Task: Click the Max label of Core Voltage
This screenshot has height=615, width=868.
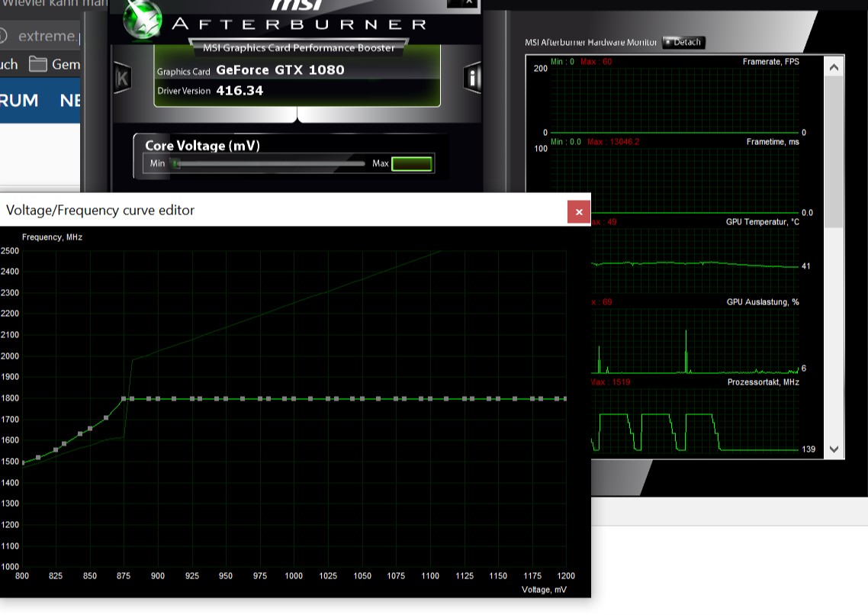Action: (x=381, y=163)
